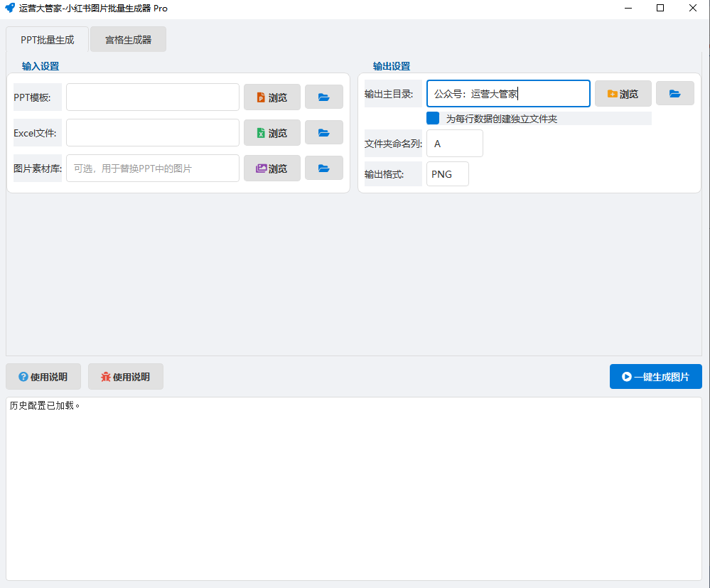Maximize the application window
This screenshot has height=588, width=710.
pos(660,8)
